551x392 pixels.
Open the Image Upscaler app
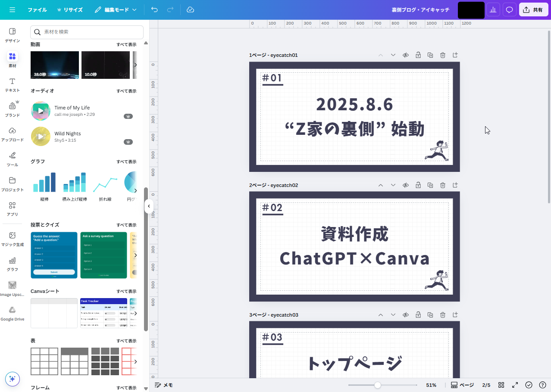pyautogui.click(x=12, y=289)
